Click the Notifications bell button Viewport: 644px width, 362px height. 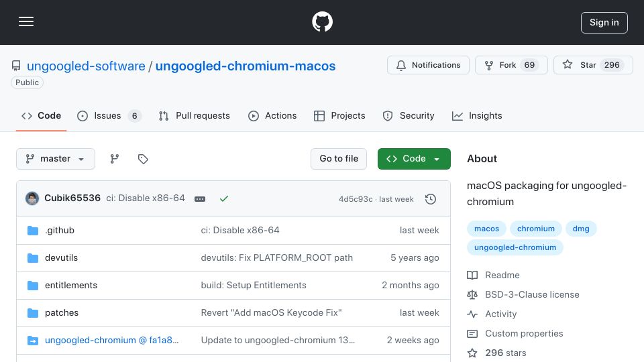tap(428, 65)
